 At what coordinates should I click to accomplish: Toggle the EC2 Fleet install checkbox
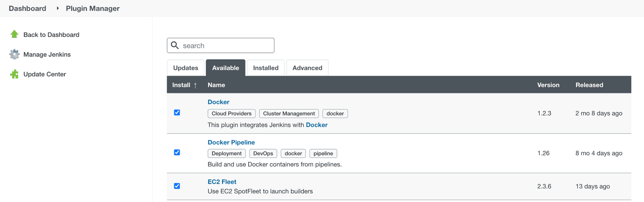point(177,186)
